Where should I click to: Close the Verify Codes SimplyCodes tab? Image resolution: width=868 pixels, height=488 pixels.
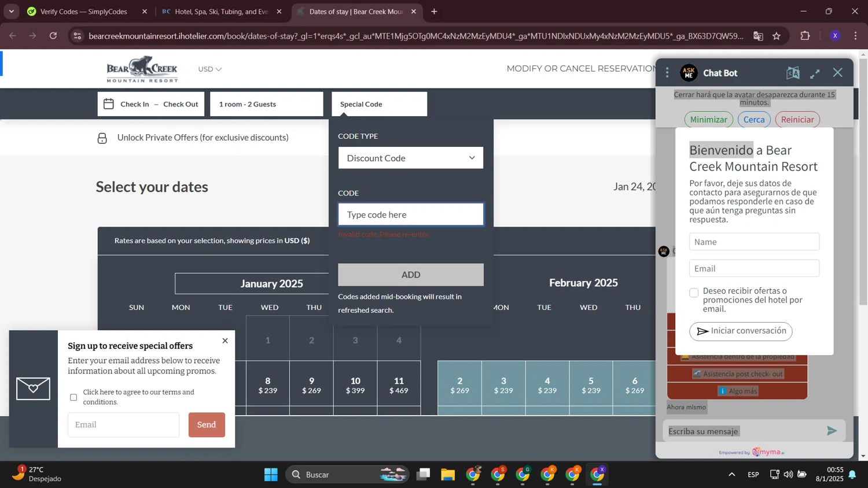coord(145,12)
